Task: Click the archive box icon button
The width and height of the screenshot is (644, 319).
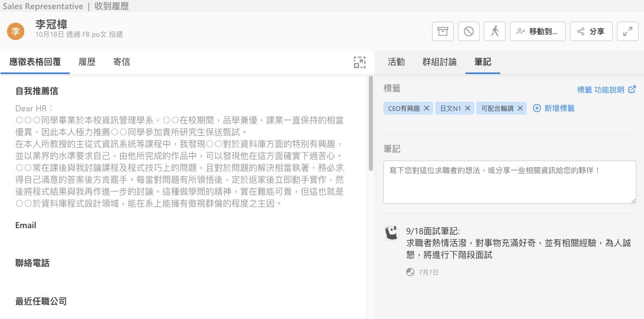Action: coord(442,31)
